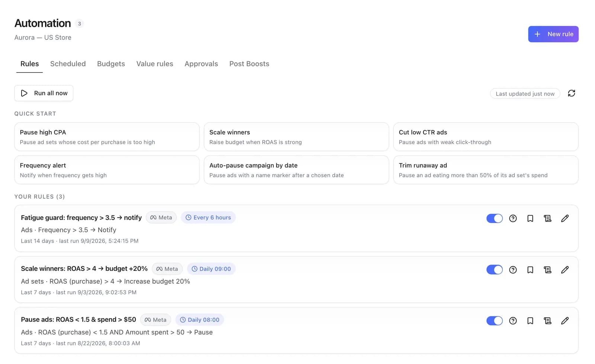Edit the Fatigue guard rule with the pencil
The width and height of the screenshot is (595, 364).
click(565, 218)
